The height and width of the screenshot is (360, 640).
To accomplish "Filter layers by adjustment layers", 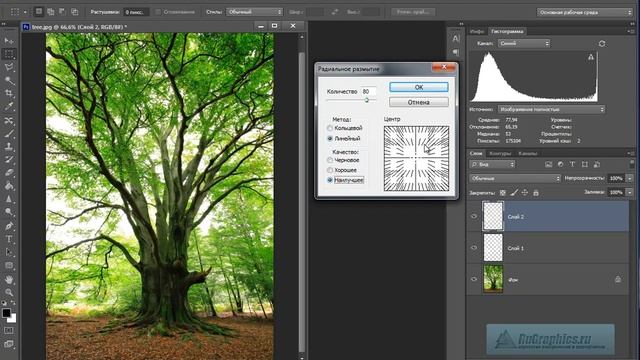I will tap(560, 164).
